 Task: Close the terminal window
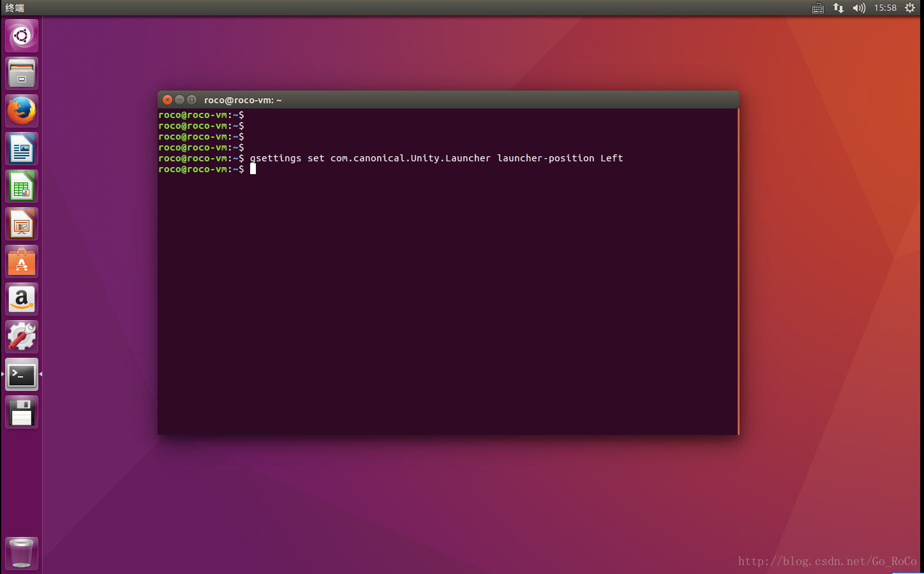[x=167, y=99]
